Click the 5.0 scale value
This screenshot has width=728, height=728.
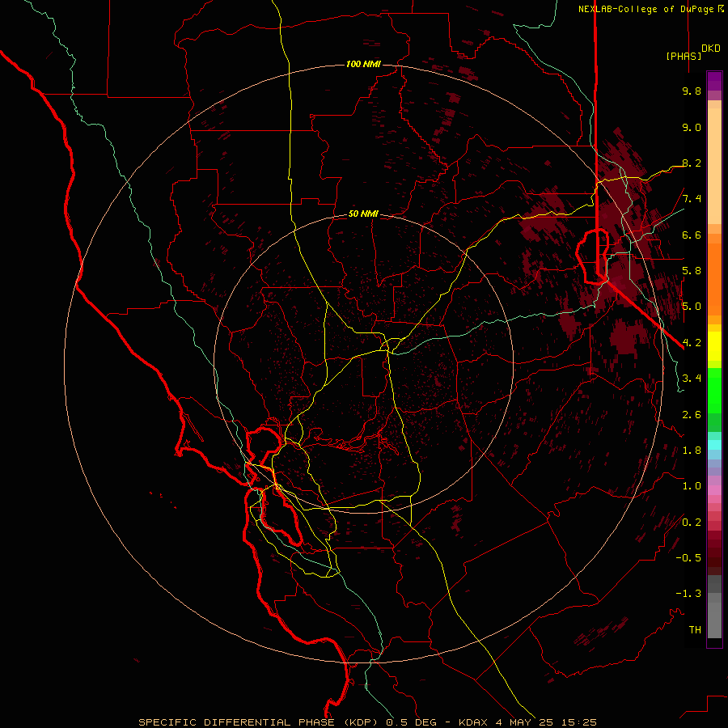point(692,307)
